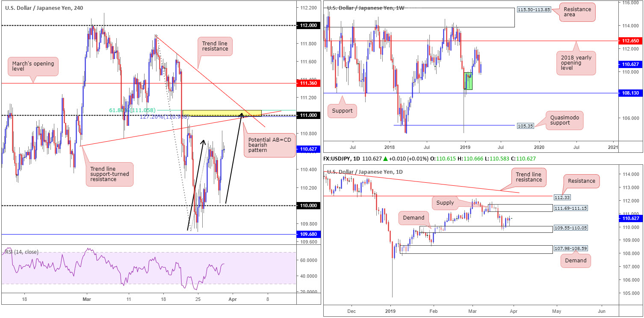Click the "May" label on the daily axis
The image size is (644, 318).
click(556, 312)
